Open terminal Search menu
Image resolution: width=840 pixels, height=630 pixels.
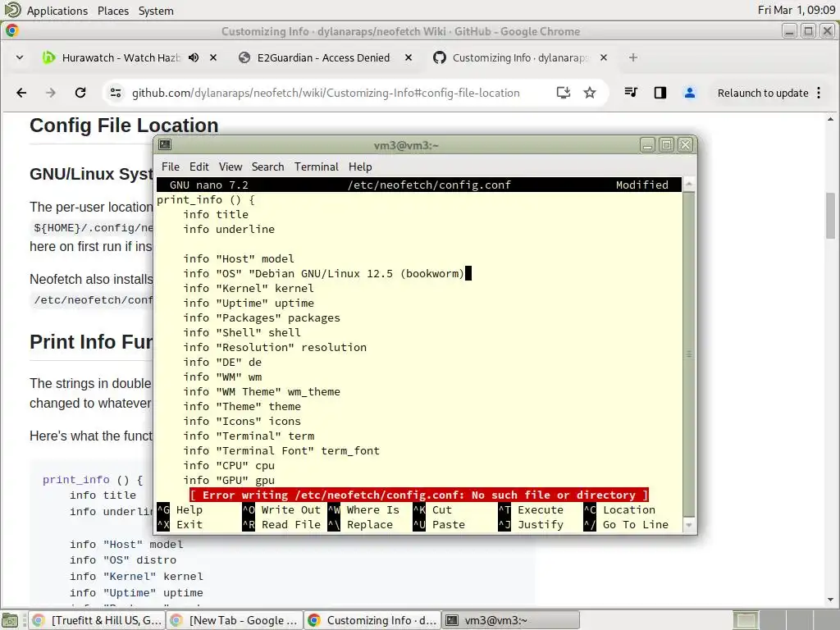pyautogui.click(x=268, y=167)
